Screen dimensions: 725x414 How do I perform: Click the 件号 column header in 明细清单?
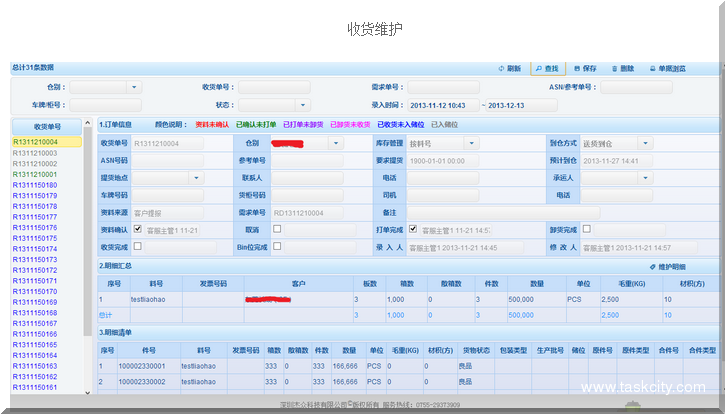click(149, 350)
